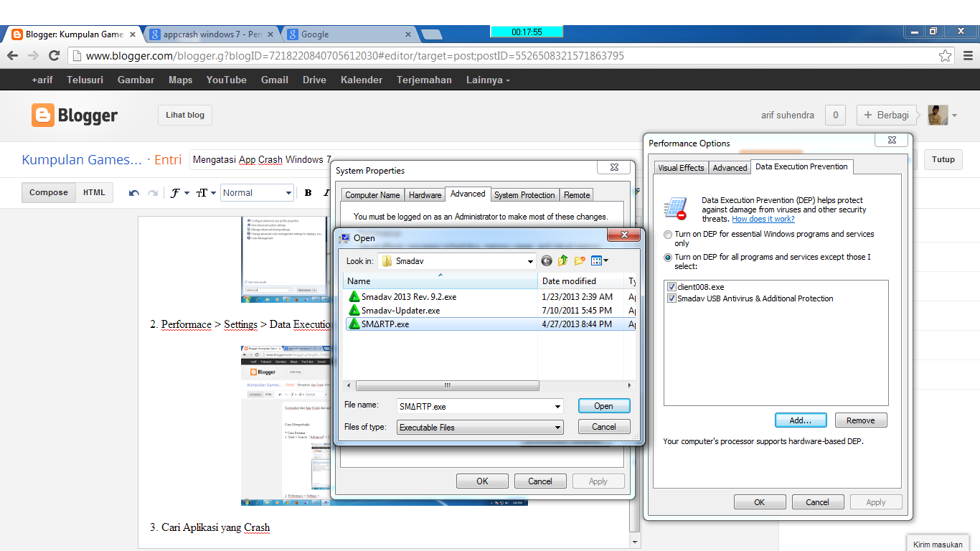Switch to Advanced tab in Performance Options

(730, 168)
